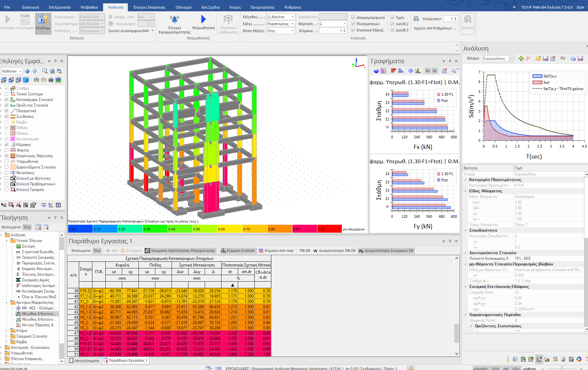
Task: Click the open folder icon in Ανάλυση panel
Action: click(538, 58)
